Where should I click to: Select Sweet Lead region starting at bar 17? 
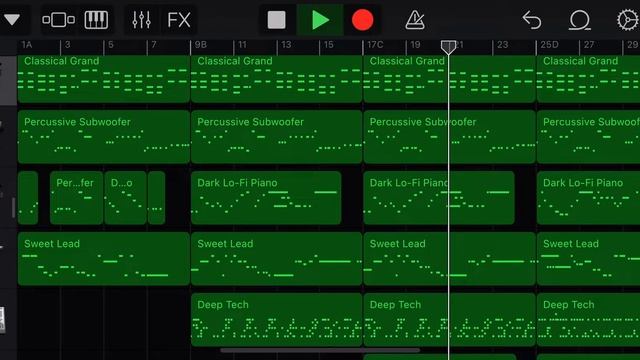(449, 259)
